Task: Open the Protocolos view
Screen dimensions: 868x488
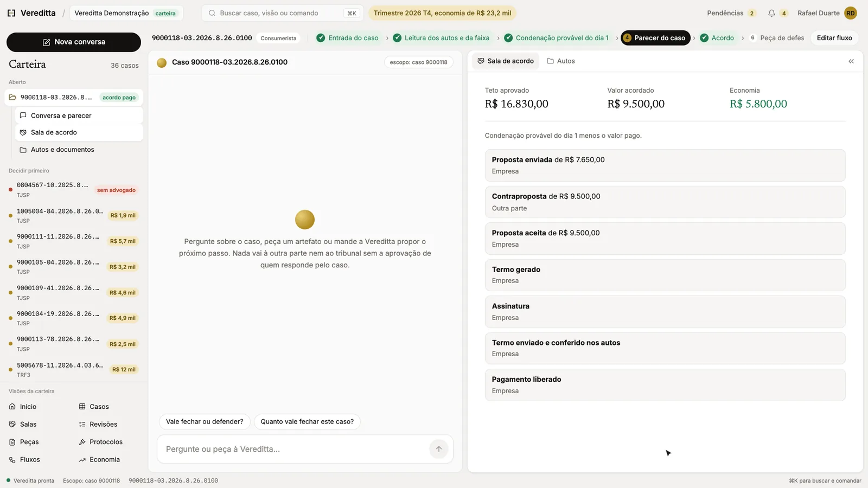Action: point(101,442)
